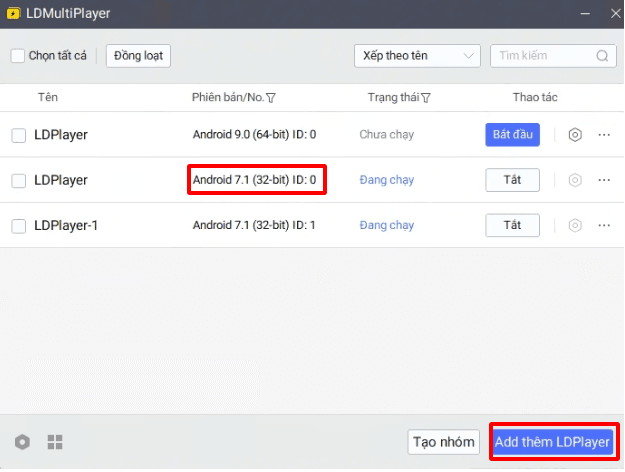Tick the "Chọn tất cả" checkbox
The height and width of the screenshot is (472, 625).
[x=18, y=56]
